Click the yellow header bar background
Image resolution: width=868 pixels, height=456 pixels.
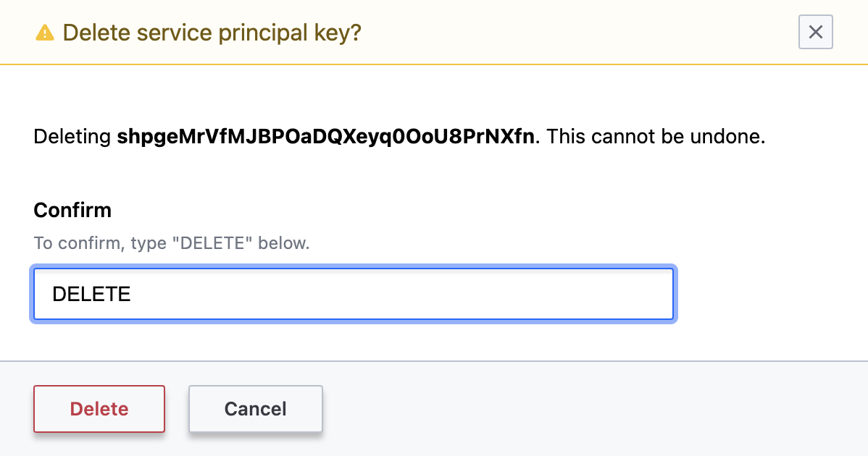(580, 33)
